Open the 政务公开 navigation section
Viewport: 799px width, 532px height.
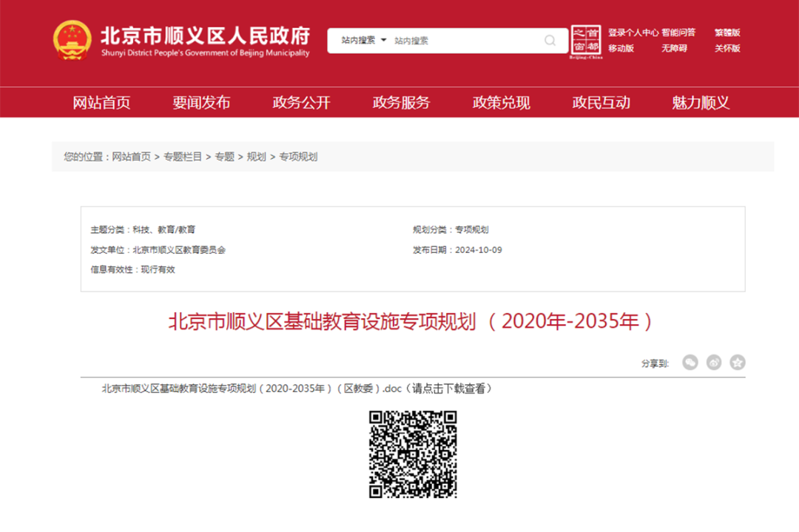[301, 102]
